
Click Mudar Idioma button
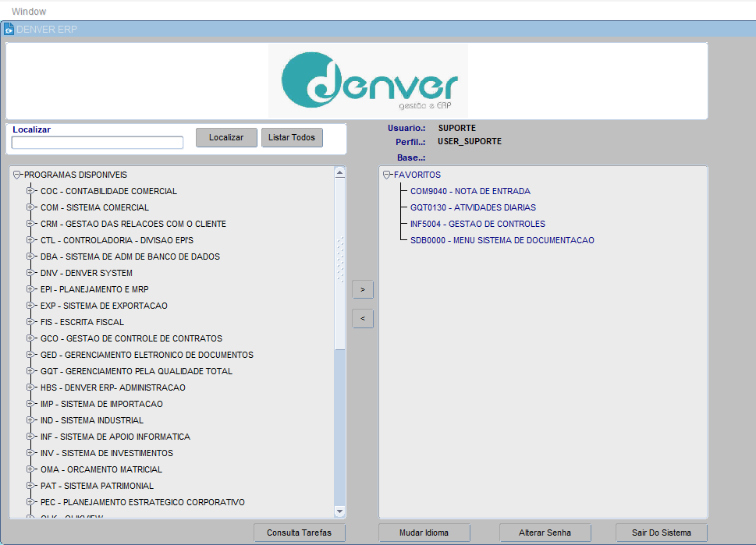424,533
